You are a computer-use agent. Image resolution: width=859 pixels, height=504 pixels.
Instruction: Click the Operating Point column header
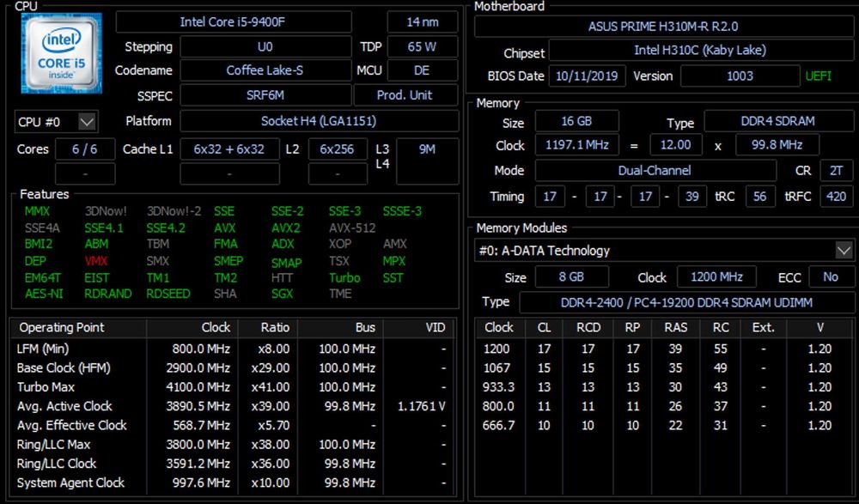78,328
